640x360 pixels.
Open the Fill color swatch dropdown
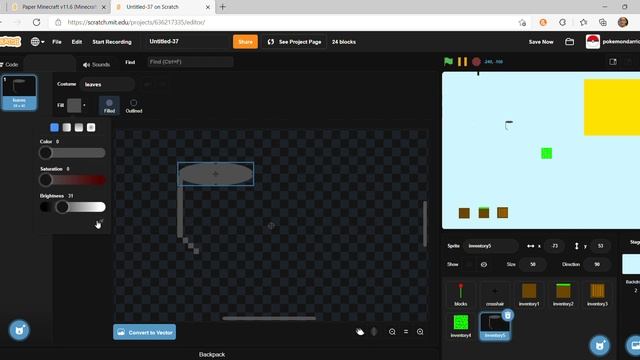pyautogui.click(x=77, y=105)
